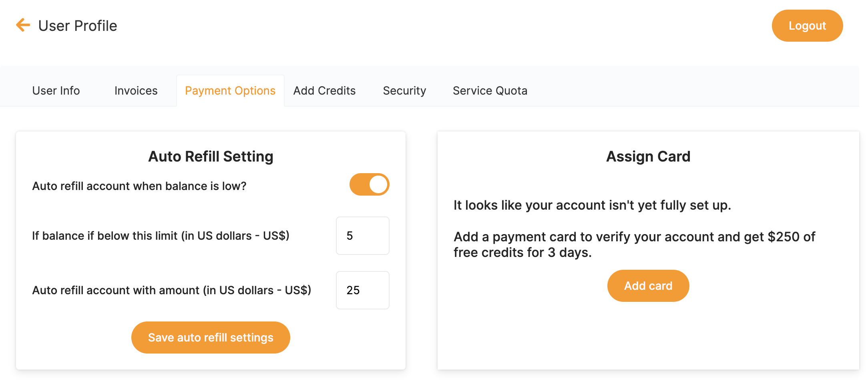Focus the refill amount field showing 25
The height and width of the screenshot is (384, 868).
point(362,290)
